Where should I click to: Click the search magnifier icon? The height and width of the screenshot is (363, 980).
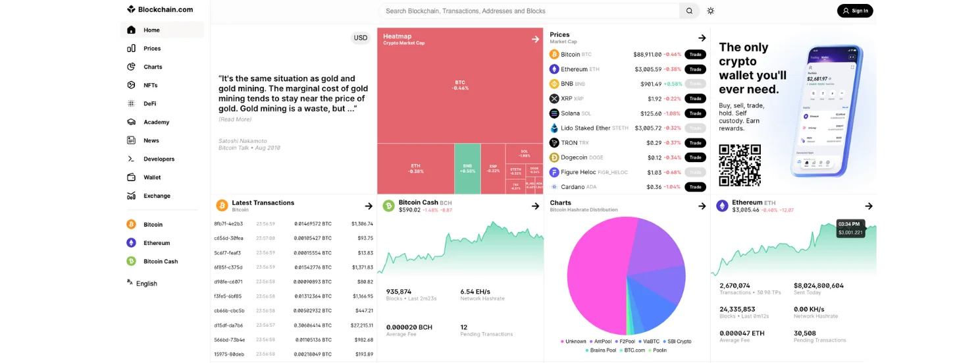(x=689, y=11)
